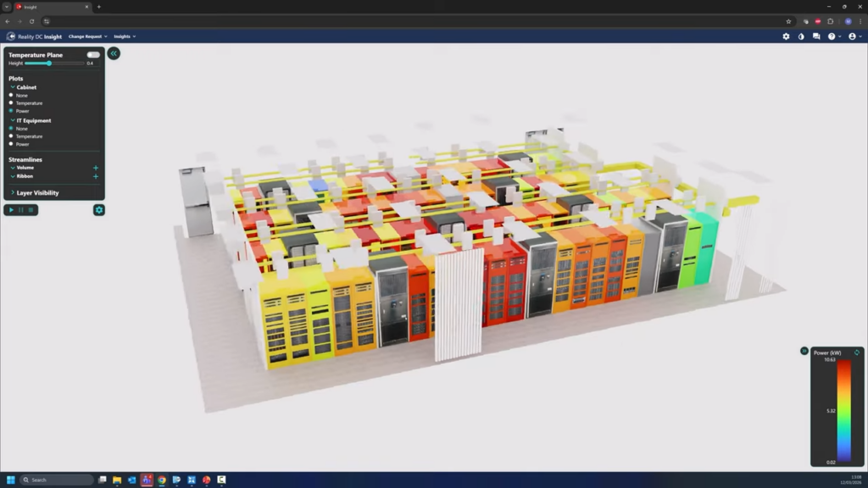Viewport: 868px width, 488px height.
Task: Switch to the Insight browser tab
Action: 53,7
